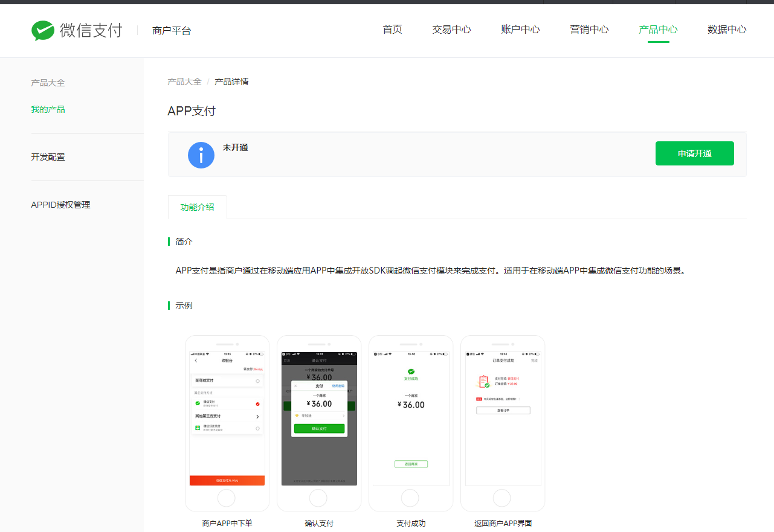
Task: Click the 示例 section heading
Action: coord(184,306)
